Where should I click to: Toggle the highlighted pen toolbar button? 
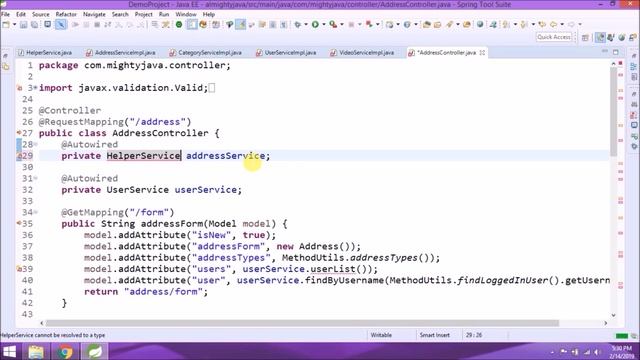coord(60,24)
